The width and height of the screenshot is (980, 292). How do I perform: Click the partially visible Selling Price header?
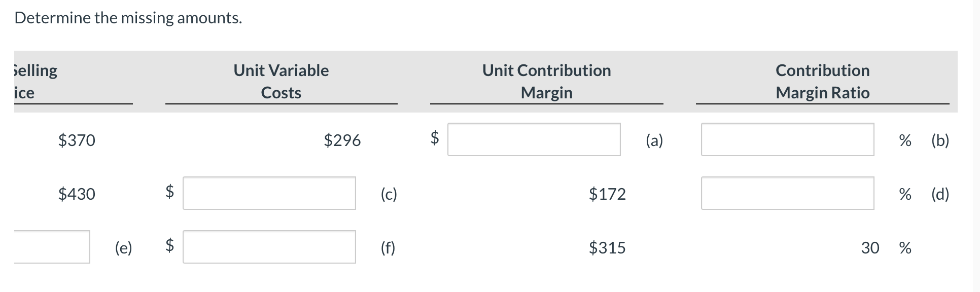click(36, 81)
